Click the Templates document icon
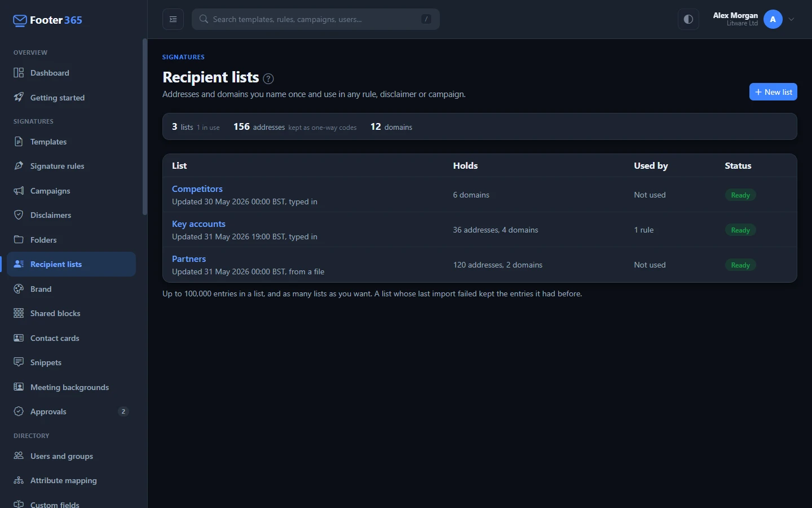This screenshot has width=812, height=508. 19,142
